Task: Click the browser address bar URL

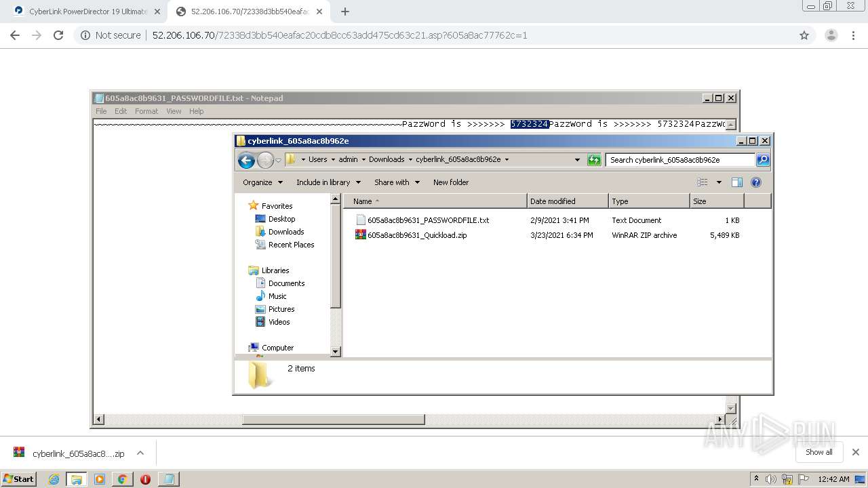Action: pyautogui.click(x=340, y=35)
